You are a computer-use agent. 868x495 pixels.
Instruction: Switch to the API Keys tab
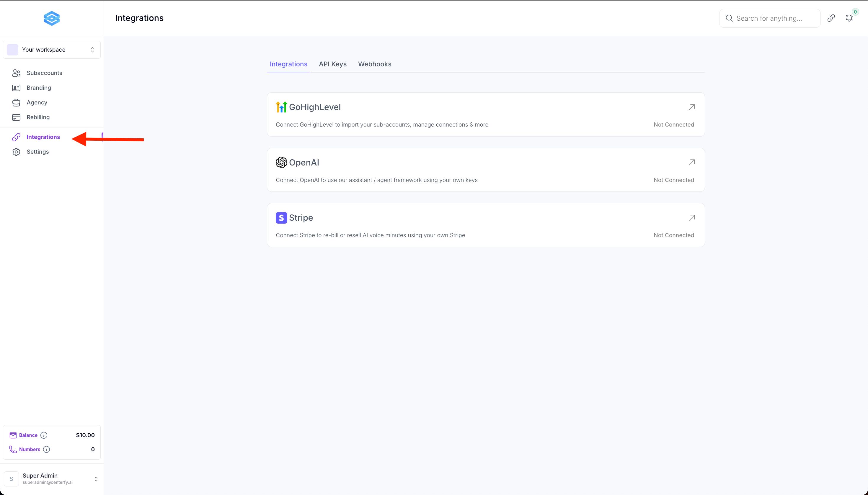pyautogui.click(x=332, y=64)
